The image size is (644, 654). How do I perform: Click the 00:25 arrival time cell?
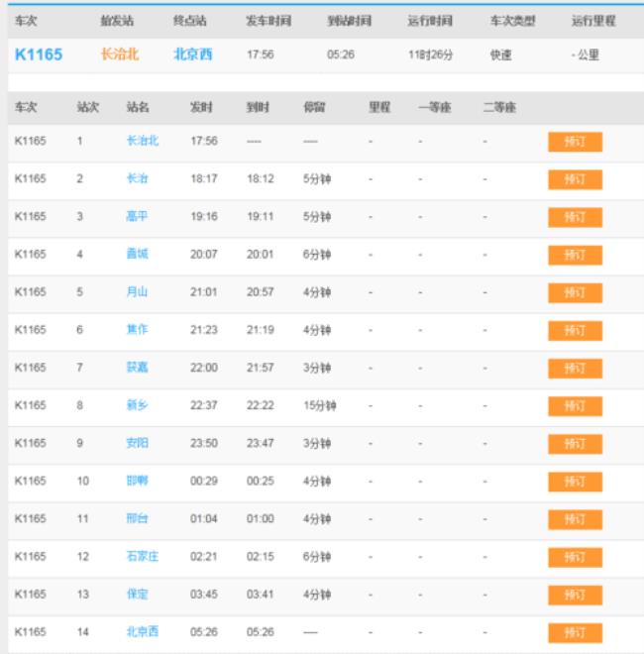(261, 481)
